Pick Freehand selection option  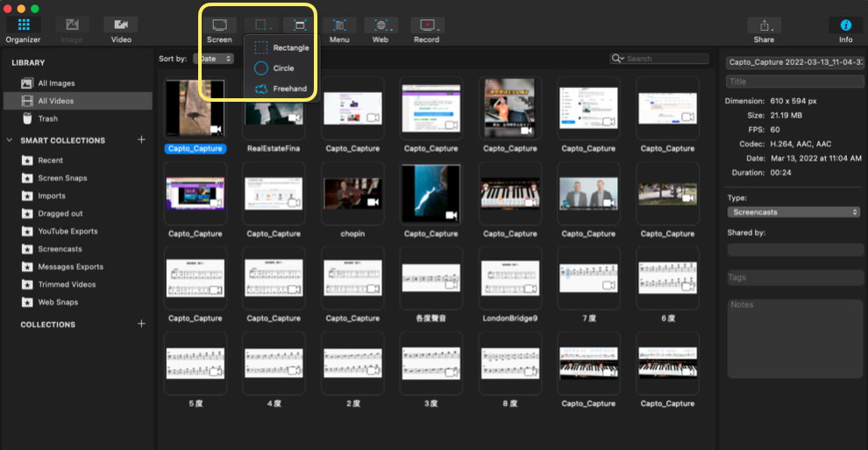click(281, 89)
